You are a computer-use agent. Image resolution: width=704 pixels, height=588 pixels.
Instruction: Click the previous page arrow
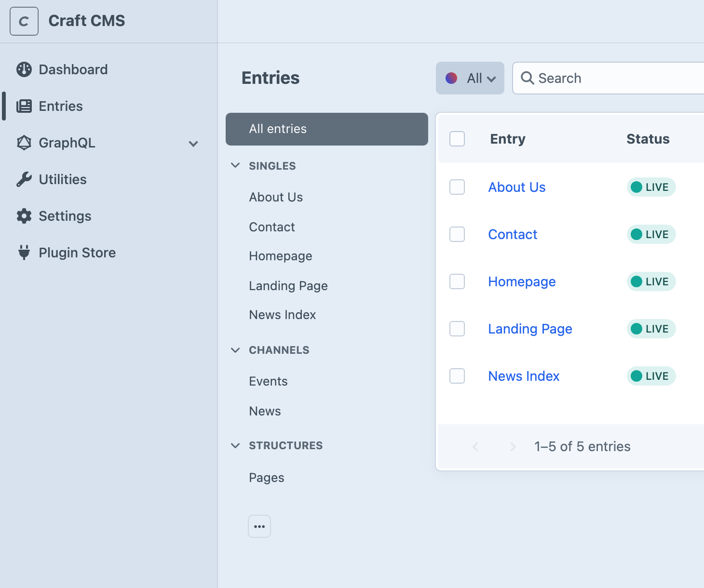[x=475, y=447]
